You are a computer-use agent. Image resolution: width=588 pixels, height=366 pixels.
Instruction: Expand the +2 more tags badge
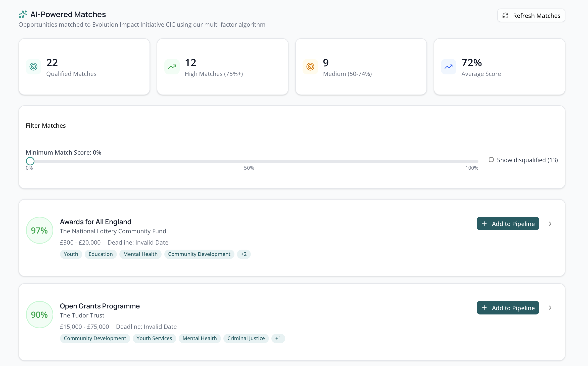coord(243,254)
